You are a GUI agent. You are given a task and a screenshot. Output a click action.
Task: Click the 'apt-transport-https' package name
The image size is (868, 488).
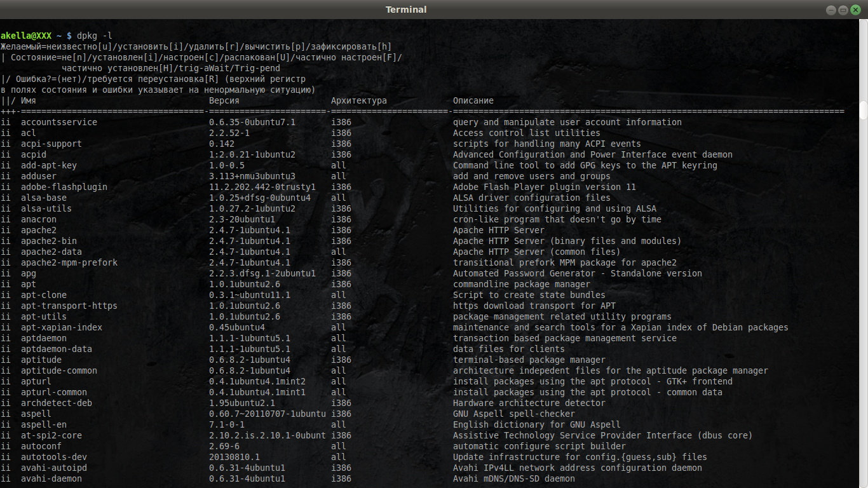69,306
